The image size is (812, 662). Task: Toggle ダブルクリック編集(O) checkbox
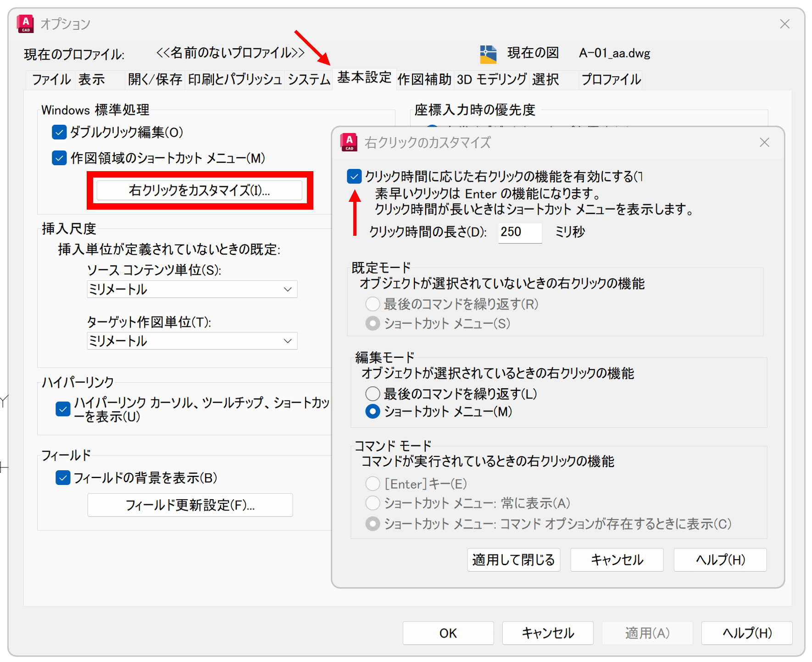[x=59, y=133]
